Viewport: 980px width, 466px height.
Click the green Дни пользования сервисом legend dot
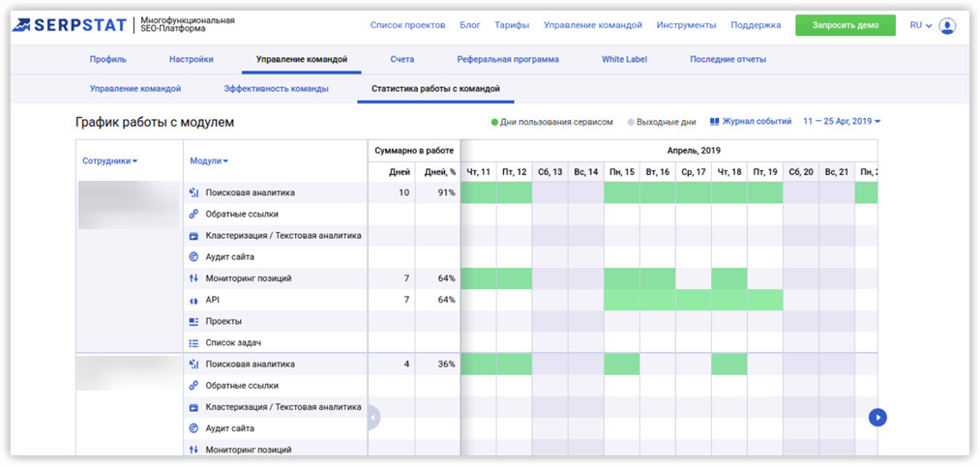(x=494, y=123)
